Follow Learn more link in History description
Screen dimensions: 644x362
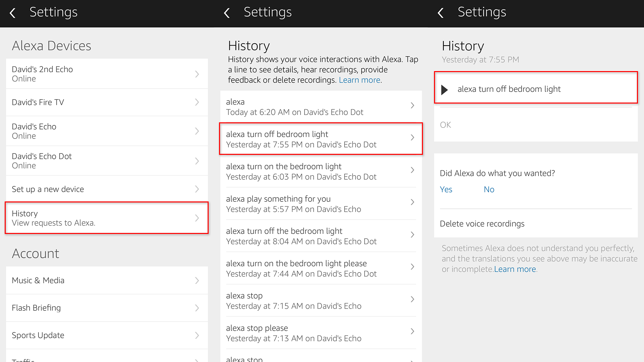coord(360,80)
